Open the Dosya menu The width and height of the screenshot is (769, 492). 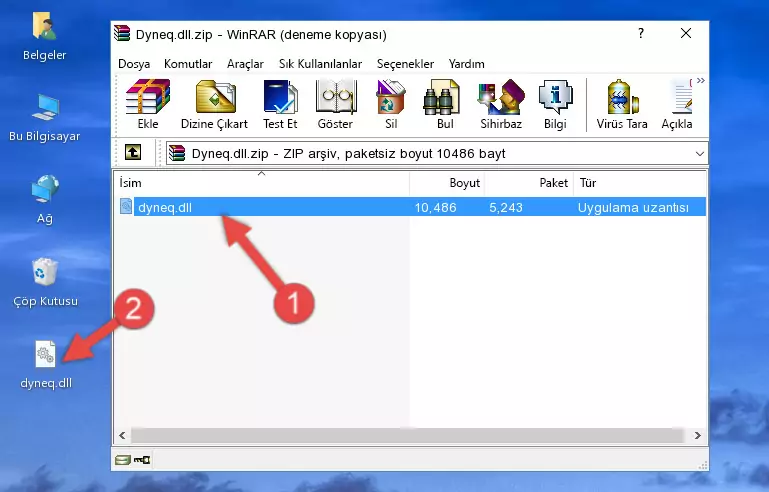(x=134, y=64)
